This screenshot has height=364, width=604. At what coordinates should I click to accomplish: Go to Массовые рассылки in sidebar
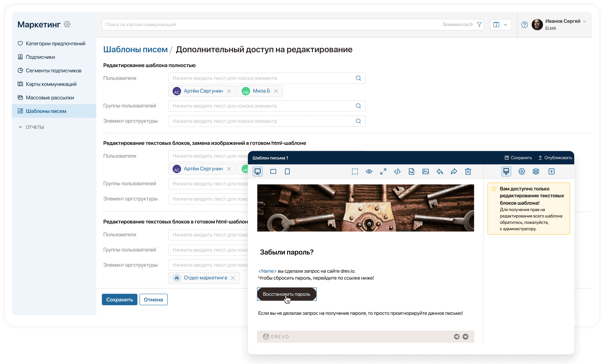tap(50, 98)
